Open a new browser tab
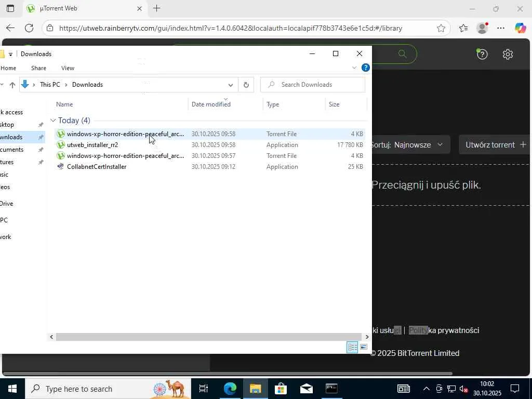The height and width of the screenshot is (399, 532). click(157, 8)
